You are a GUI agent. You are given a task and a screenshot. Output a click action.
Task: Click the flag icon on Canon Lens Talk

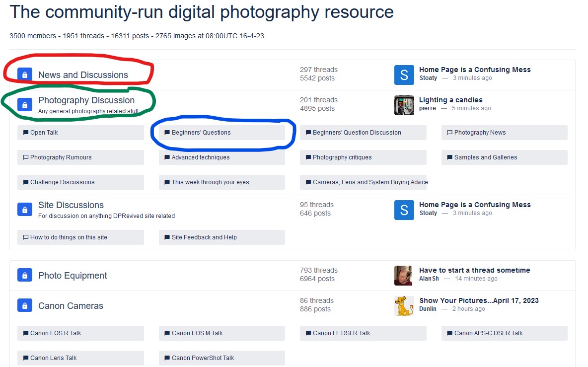click(26, 358)
